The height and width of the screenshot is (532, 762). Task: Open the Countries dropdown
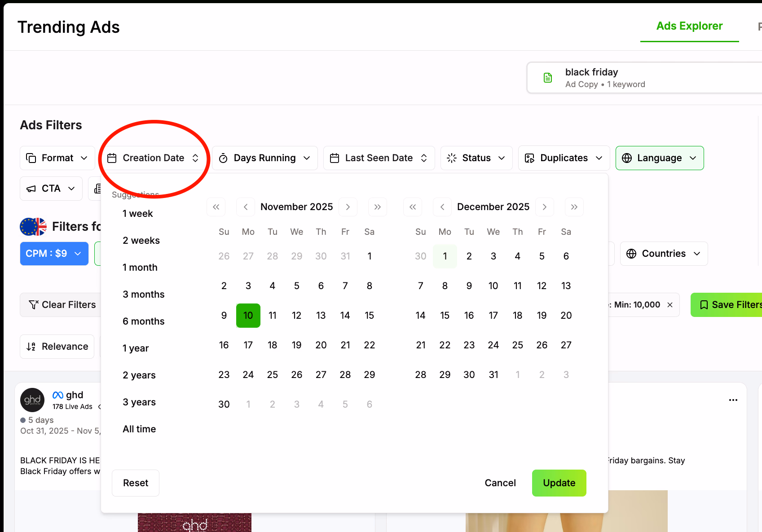(x=663, y=253)
